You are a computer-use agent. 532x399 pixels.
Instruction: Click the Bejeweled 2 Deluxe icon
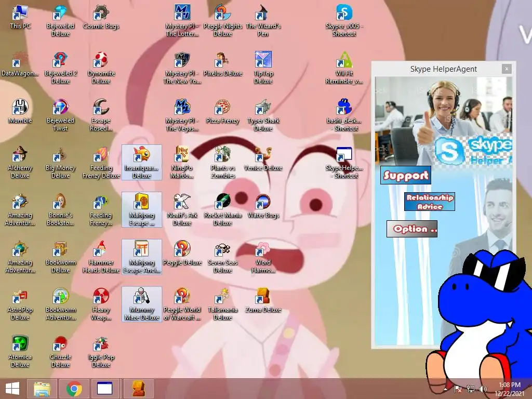(x=60, y=68)
